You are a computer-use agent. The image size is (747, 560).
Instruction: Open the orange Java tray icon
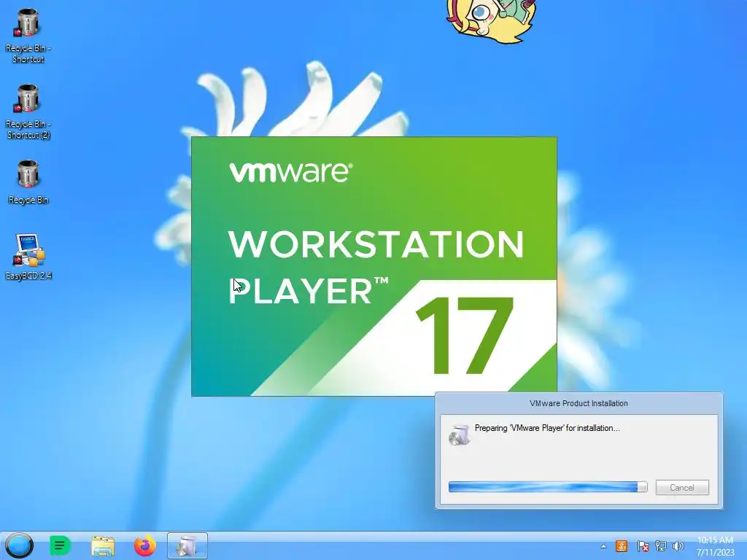622,545
